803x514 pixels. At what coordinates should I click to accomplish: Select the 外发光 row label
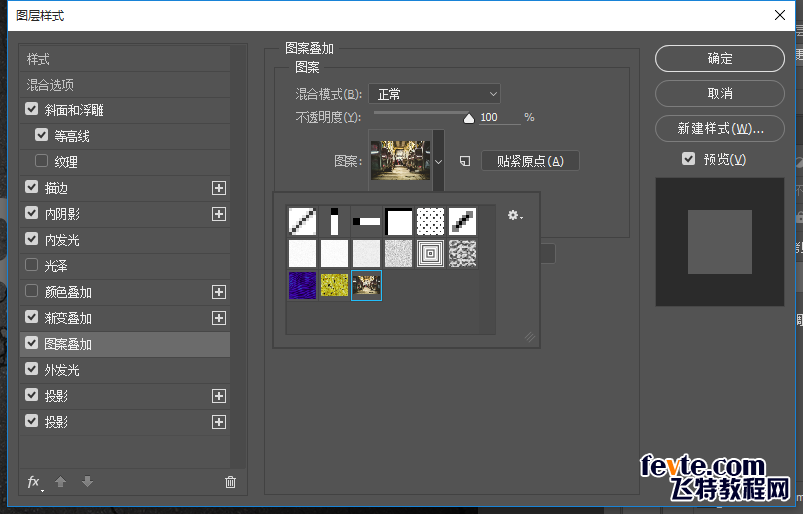coord(62,370)
